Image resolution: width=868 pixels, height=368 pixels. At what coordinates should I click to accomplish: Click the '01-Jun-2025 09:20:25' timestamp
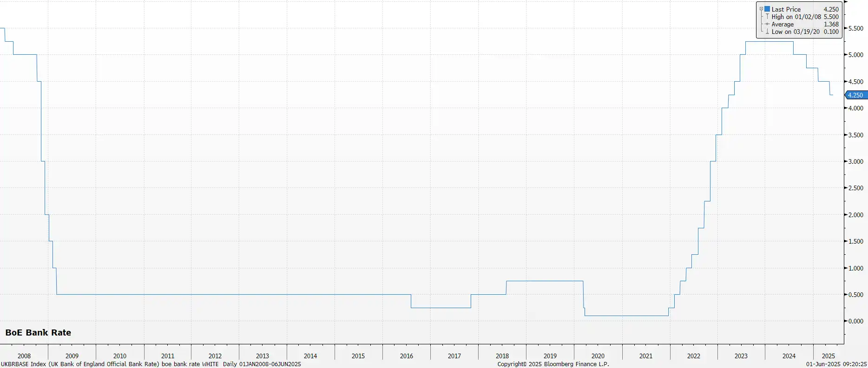[836, 364]
